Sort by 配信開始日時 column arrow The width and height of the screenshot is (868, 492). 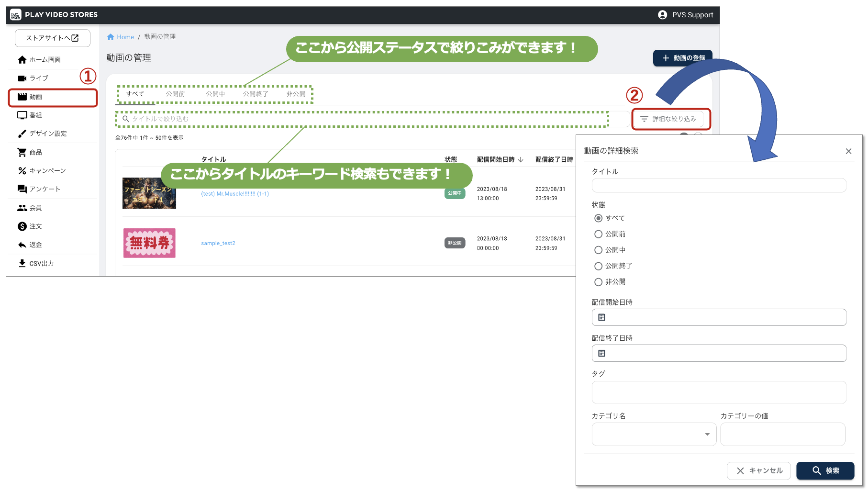coord(521,159)
